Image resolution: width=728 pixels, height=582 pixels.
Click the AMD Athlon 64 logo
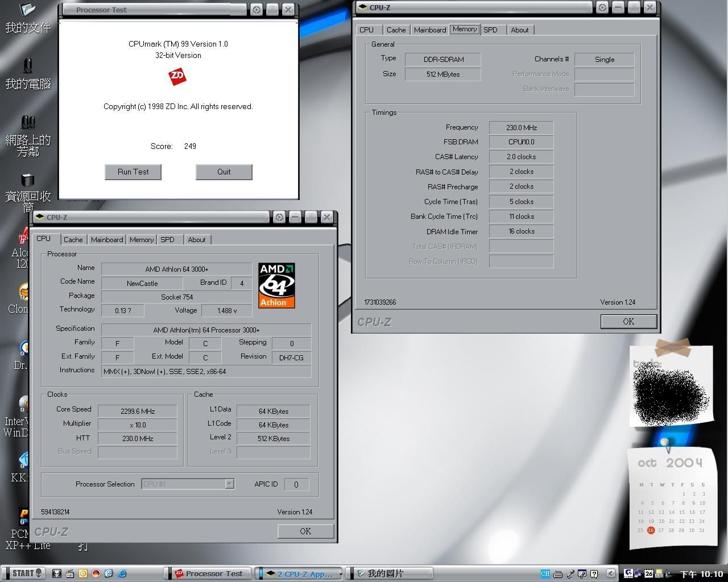[x=276, y=285]
